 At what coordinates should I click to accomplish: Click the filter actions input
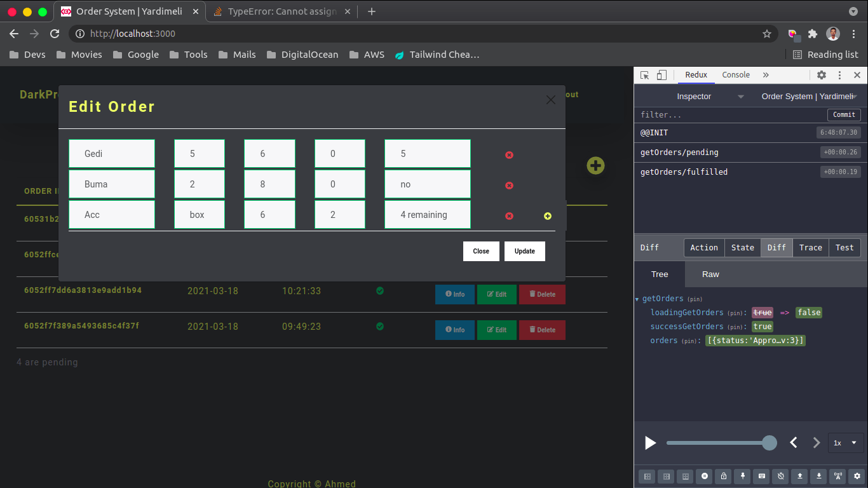731,115
